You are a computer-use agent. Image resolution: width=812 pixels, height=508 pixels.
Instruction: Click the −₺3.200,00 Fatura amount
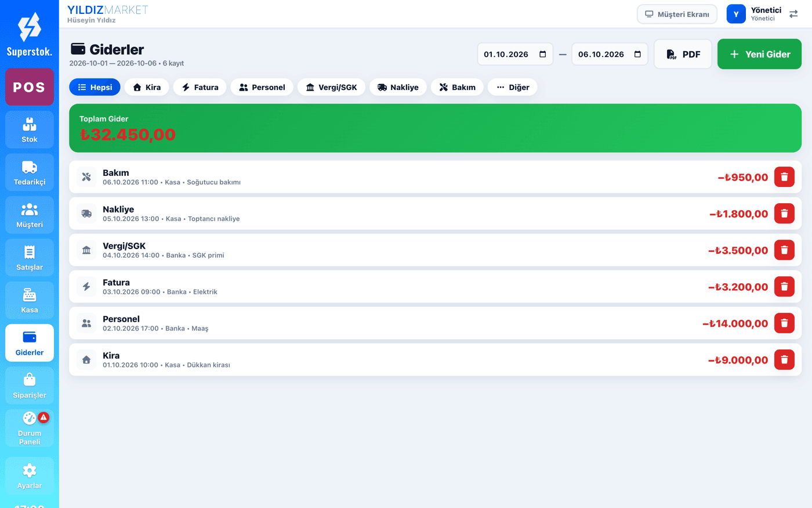pyautogui.click(x=738, y=287)
